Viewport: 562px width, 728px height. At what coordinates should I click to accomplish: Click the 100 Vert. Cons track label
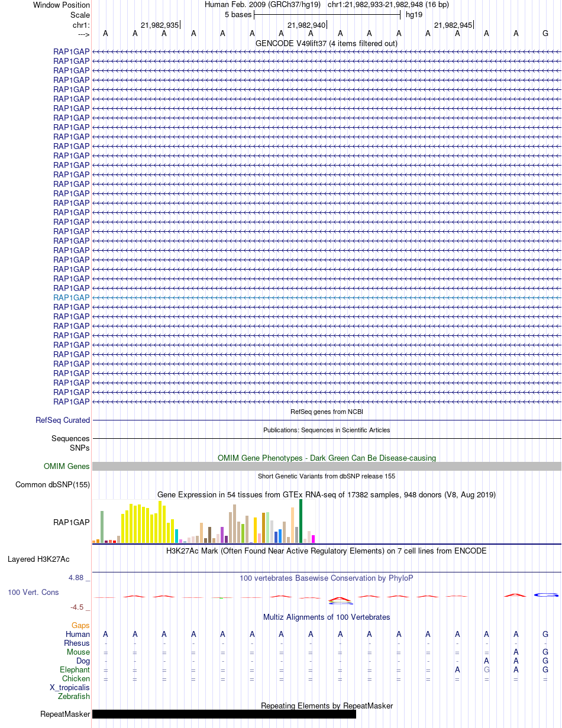coord(33,592)
